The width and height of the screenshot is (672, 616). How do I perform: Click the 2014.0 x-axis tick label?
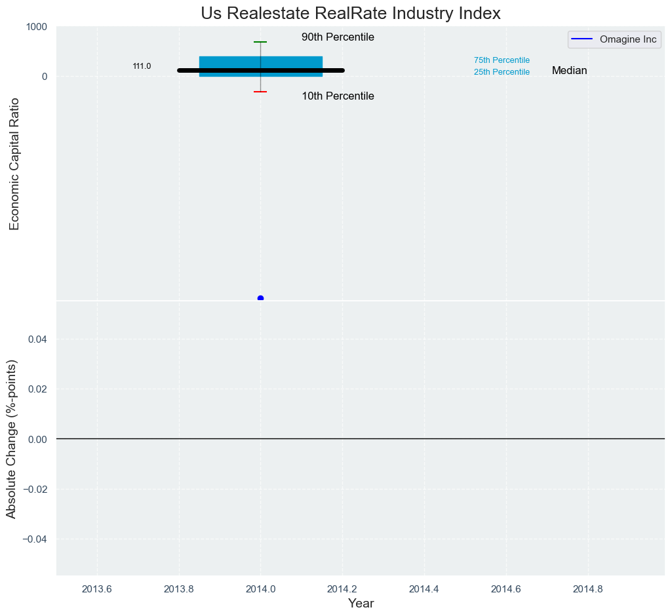click(x=260, y=588)
